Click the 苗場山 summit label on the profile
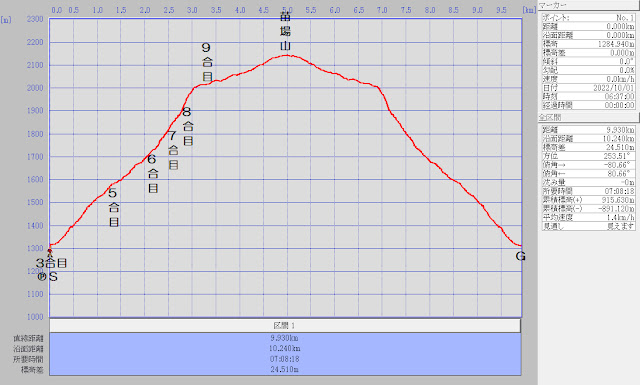 click(285, 31)
